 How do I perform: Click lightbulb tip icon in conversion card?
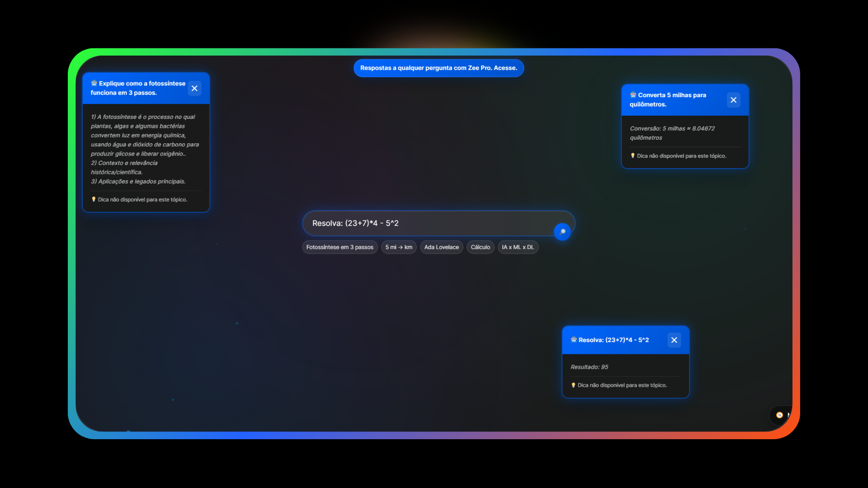coord(632,156)
